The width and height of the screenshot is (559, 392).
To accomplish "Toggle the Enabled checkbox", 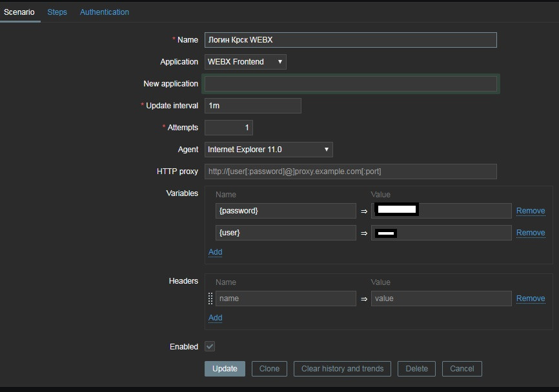I will (210, 346).
